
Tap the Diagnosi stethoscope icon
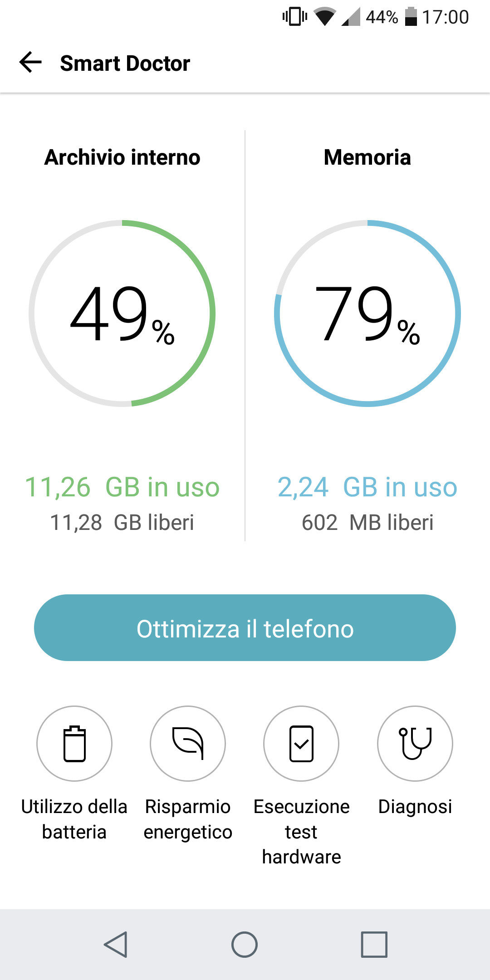[415, 744]
